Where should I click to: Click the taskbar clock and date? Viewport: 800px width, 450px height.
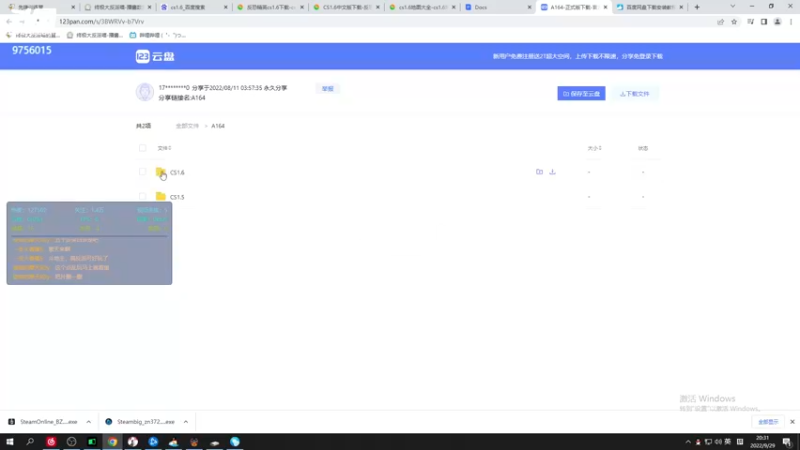point(762,442)
